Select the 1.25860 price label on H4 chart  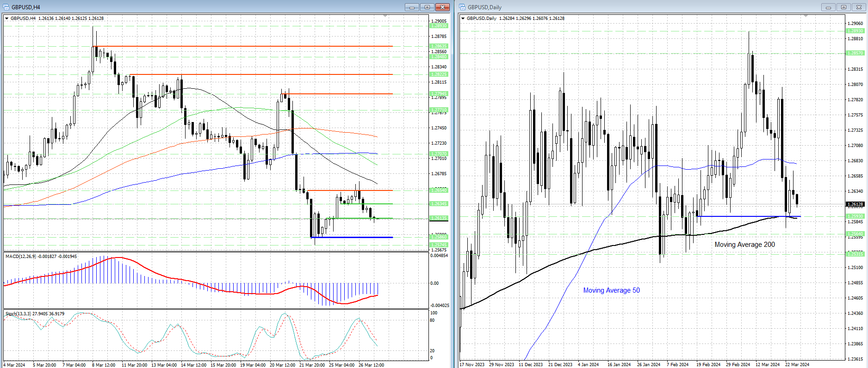click(439, 237)
